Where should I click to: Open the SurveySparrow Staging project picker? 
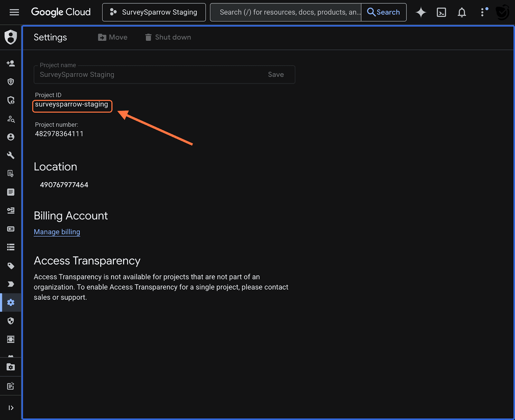[x=154, y=12]
